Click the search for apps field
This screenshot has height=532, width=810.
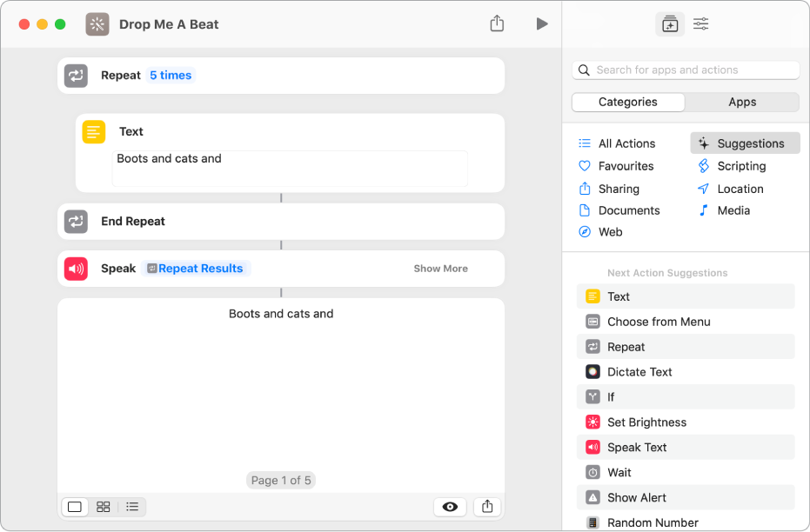685,70
